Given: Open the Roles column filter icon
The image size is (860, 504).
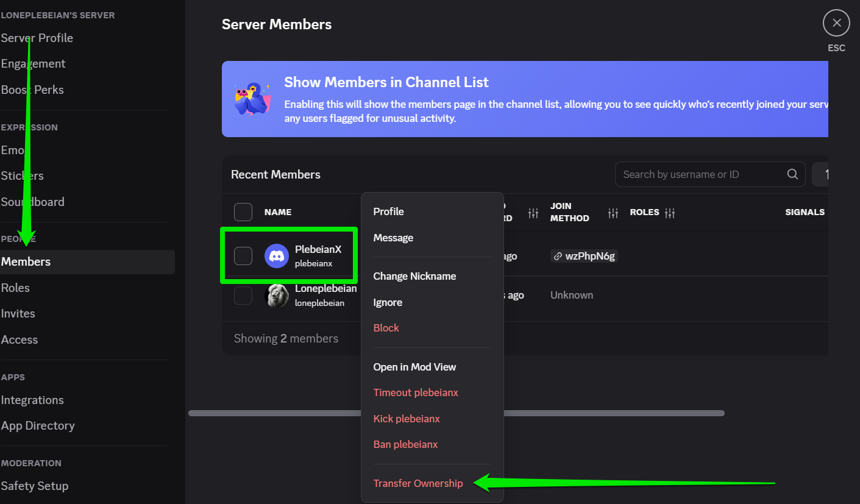Looking at the screenshot, I should (670, 213).
